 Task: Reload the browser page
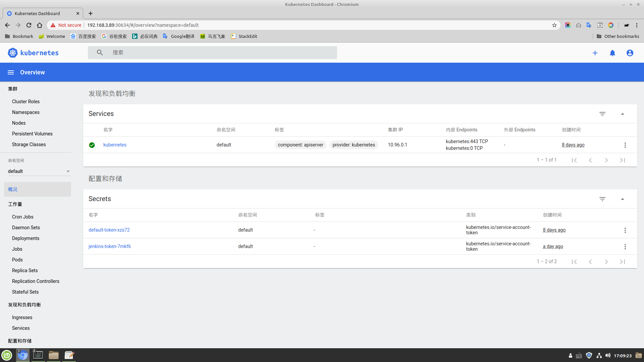tap(29, 25)
